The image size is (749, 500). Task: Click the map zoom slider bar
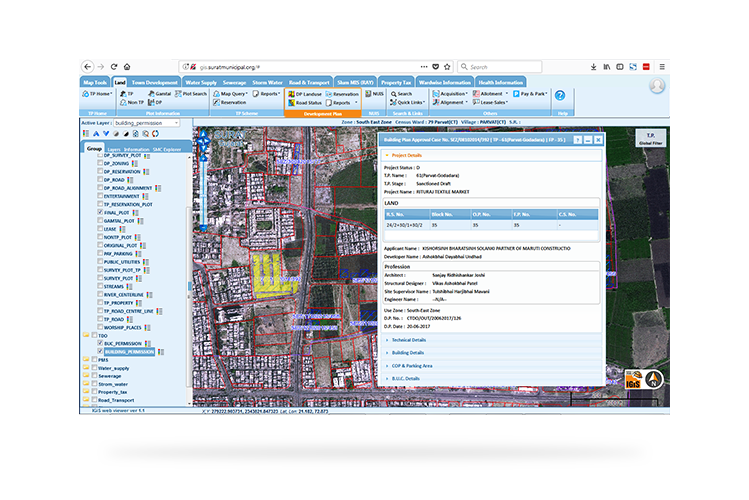tap(203, 191)
